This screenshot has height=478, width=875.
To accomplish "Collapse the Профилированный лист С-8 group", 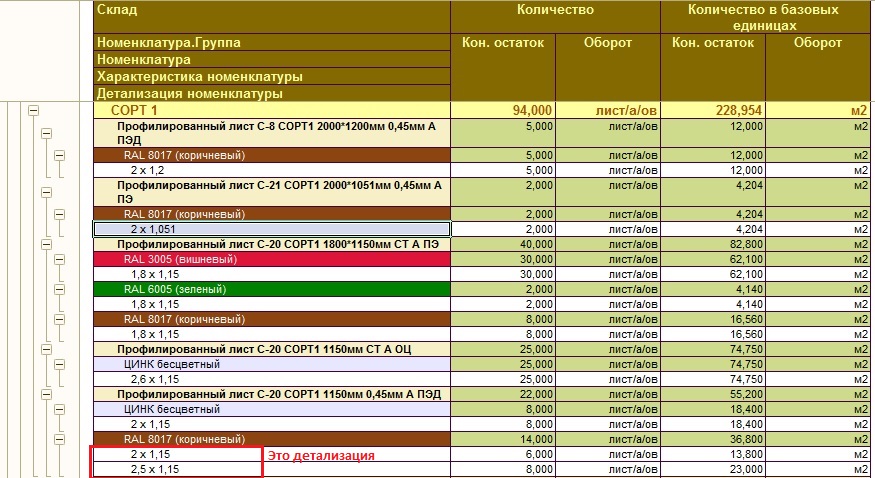I will pos(46,133).
